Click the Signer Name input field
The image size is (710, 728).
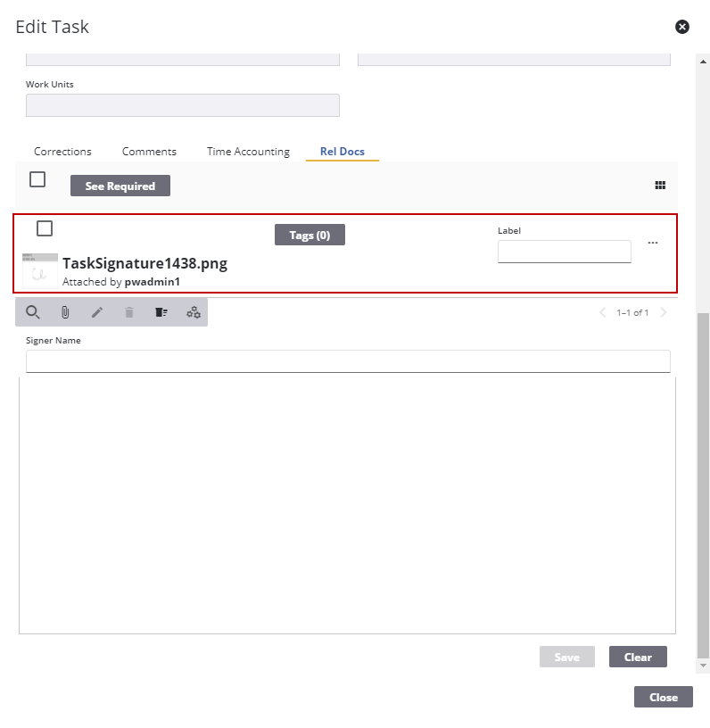tap(348, 361)
